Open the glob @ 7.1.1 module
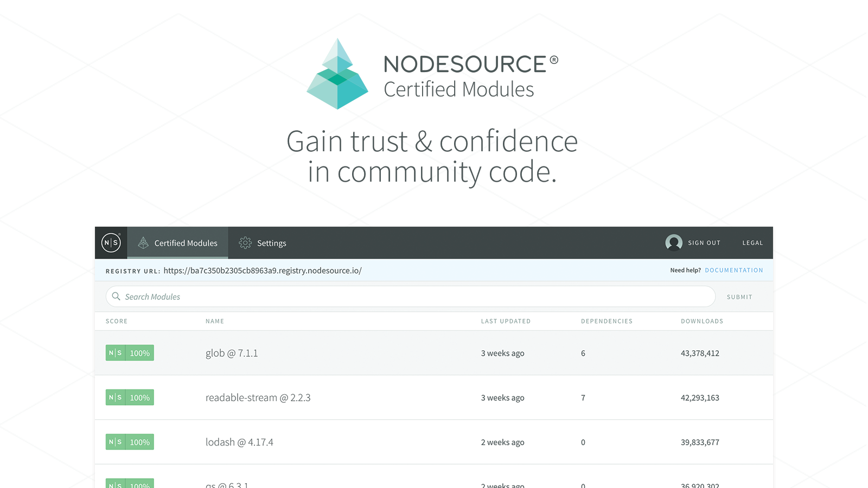The image size is (868, 488). (x=232, y=353)
